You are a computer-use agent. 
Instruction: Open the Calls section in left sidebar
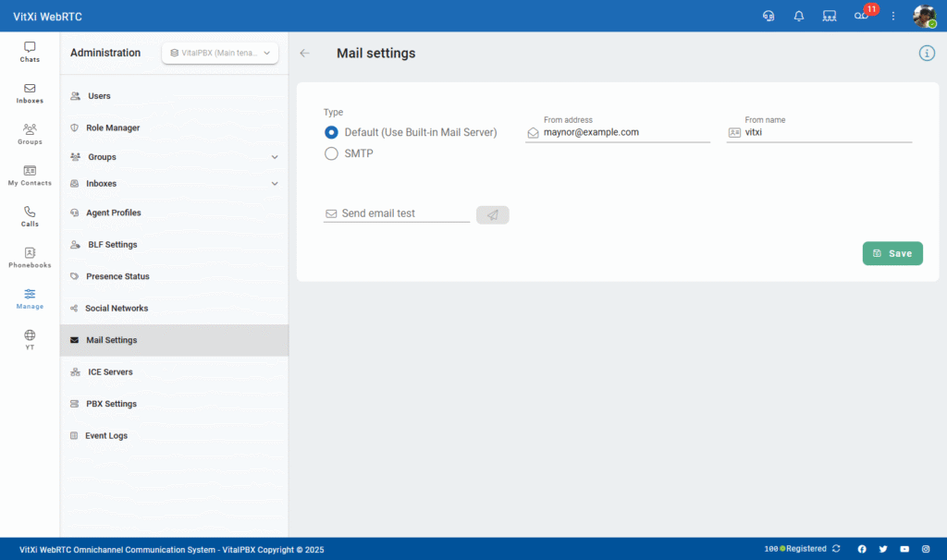(x=30, y=216)
